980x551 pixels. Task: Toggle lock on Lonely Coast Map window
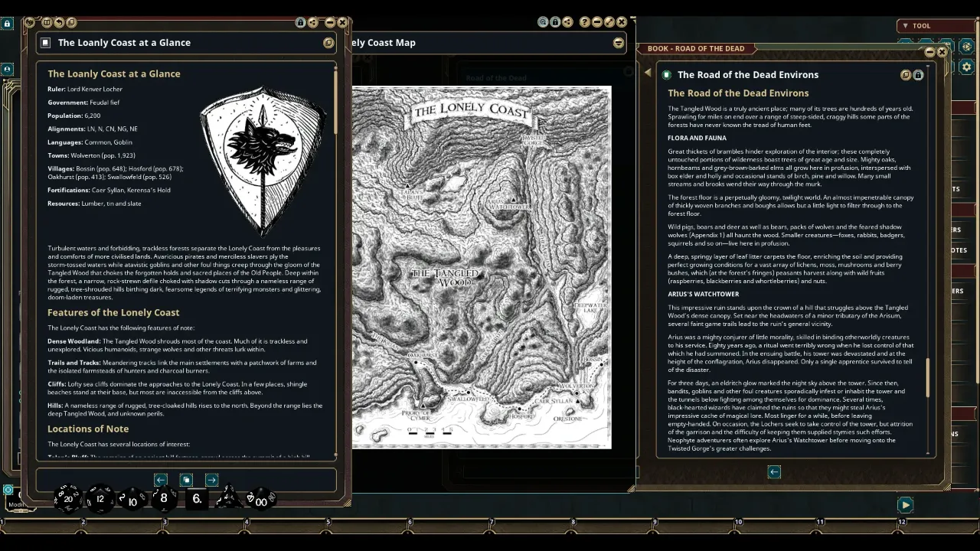tap(555, 22)
